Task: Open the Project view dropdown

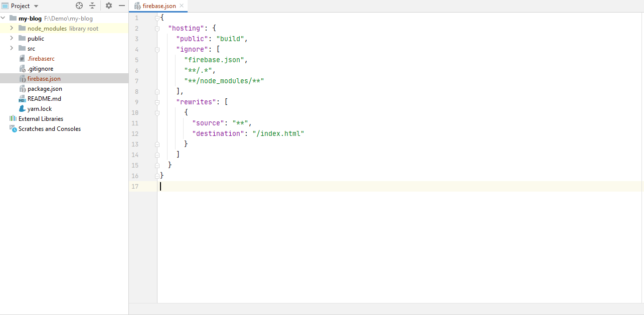Action: 35,6
